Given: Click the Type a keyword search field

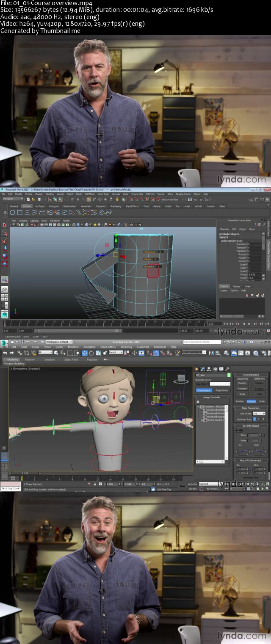Looking at the screenshot, I should 202,342.
